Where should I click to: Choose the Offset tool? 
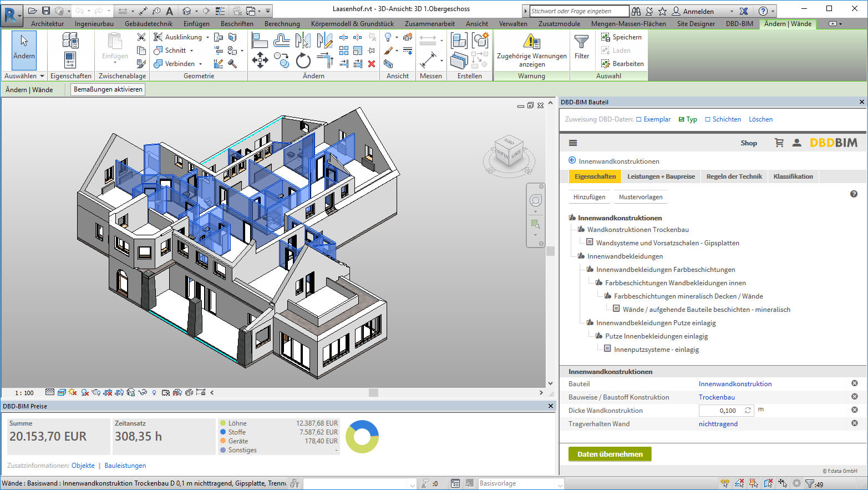(x=281, y=40)
